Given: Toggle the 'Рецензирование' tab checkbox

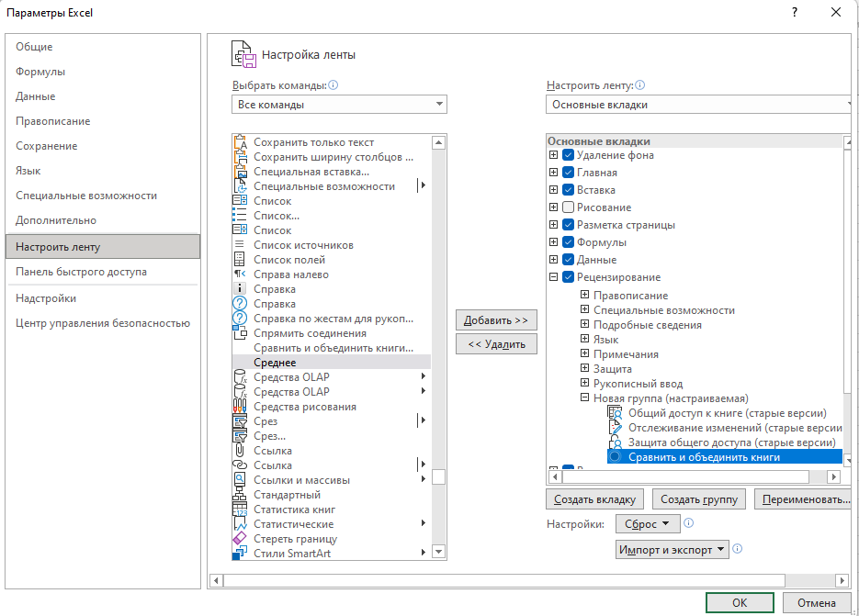Looking at the screenshot, I should pyautogui.click(x=568, y=277).
